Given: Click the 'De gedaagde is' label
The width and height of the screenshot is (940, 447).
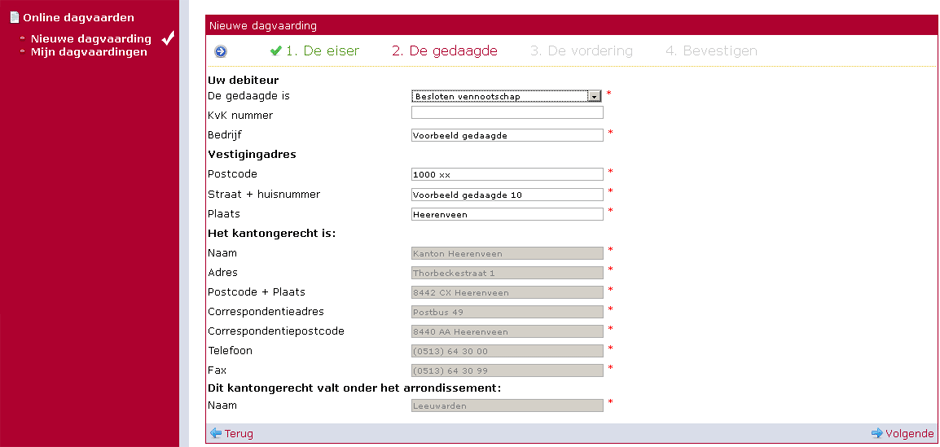Looking at the screenshot, I should click(x=249, y=95).
